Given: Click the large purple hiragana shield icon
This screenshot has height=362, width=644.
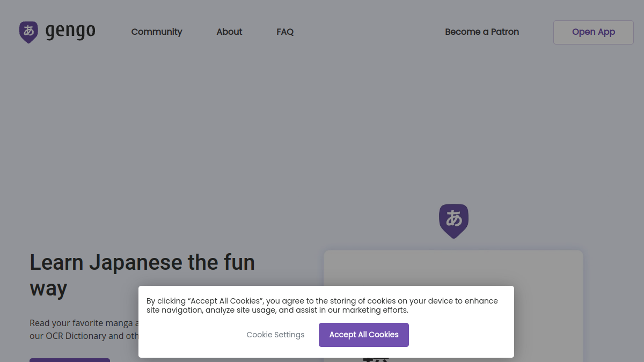Looking at the screenshot, I should (453, 221).
